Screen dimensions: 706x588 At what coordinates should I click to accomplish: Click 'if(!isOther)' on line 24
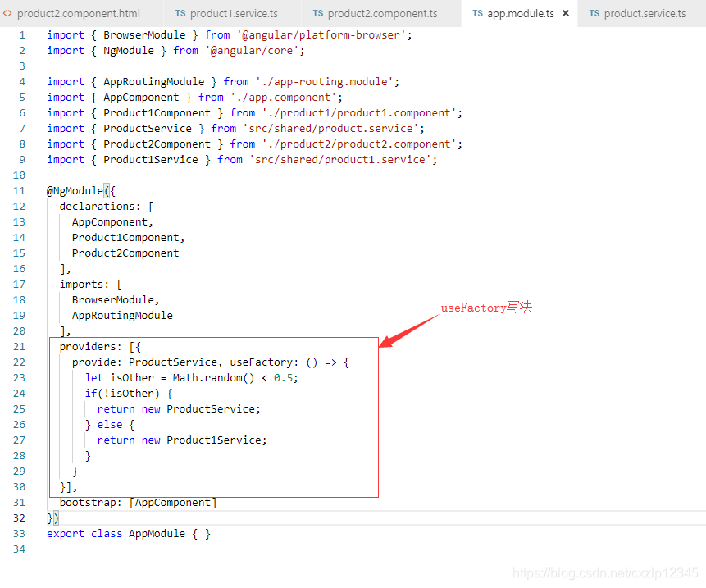[x=122, y=394]
